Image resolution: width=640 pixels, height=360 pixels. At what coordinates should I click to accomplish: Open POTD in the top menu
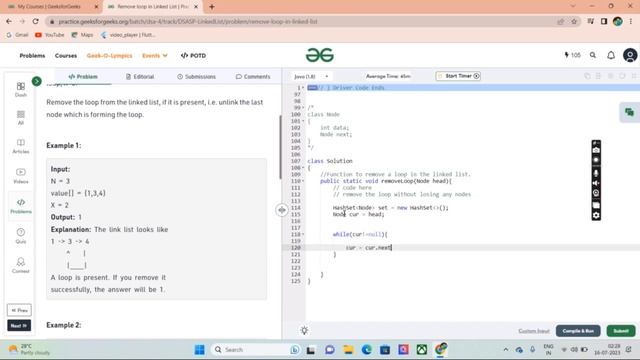[x=193, y=56]
